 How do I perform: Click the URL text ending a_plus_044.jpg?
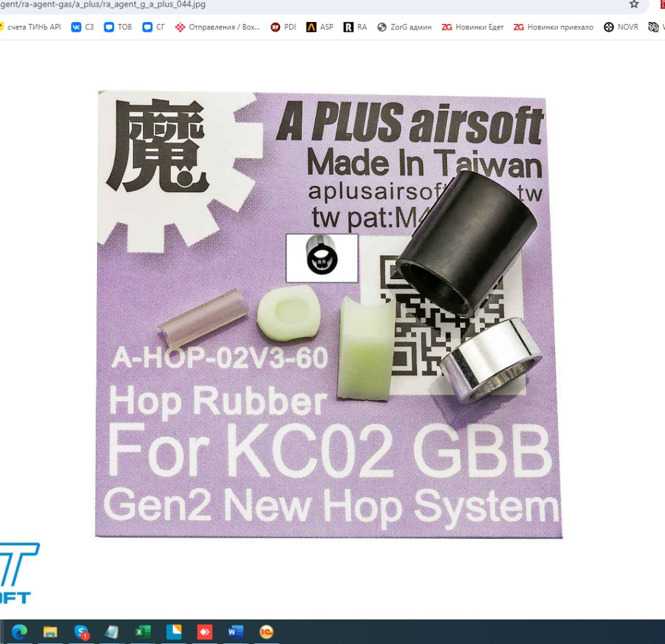pos(102,5)
